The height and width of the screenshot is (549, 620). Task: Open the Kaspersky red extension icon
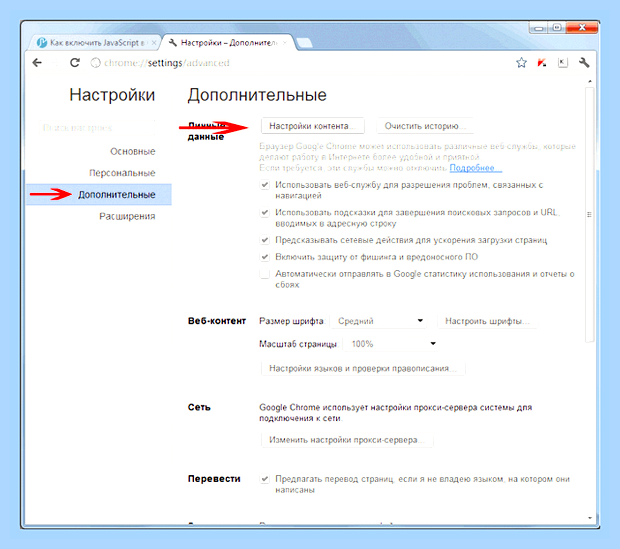(x=542, y=62)
